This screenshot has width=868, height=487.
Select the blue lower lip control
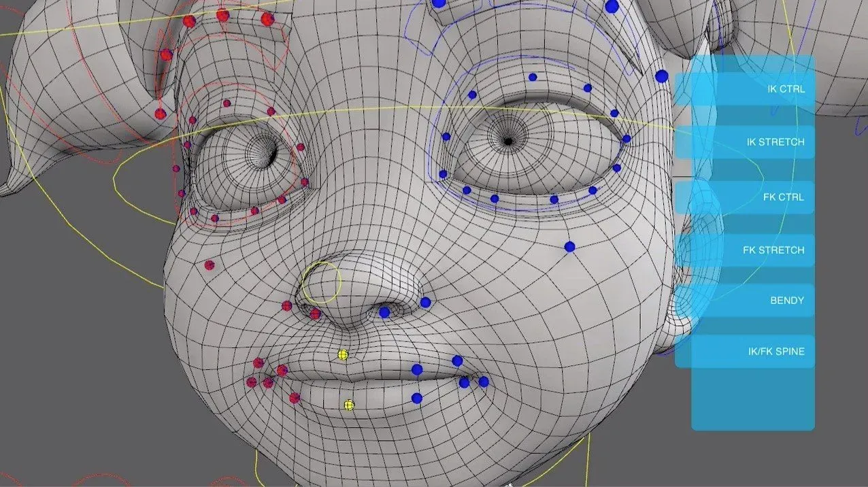pos(417,398)
